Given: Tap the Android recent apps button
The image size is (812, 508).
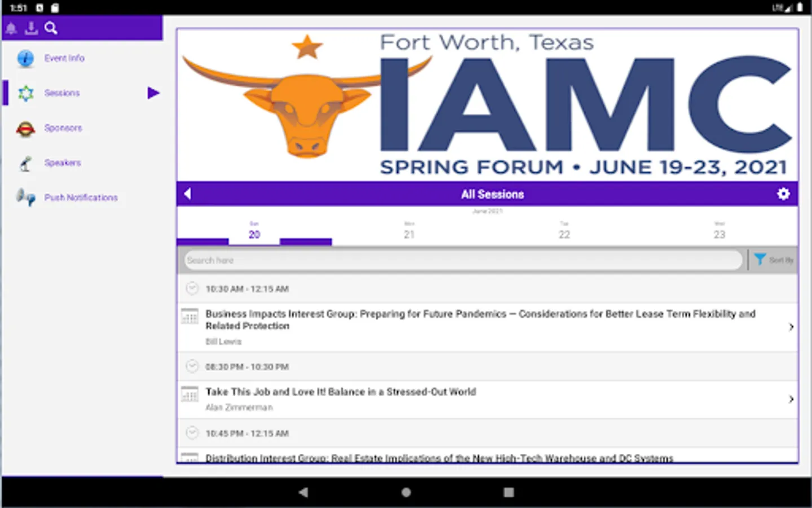Looking at the screenshot, I should 509,492.
